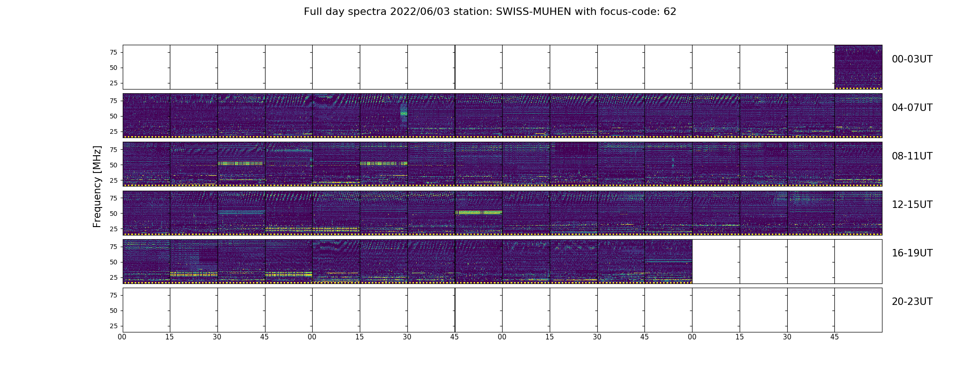Open the 16:15 spectrogram panel in the 16-19UT row
Screen dimensions: 980x373
click(x=194, y=261)
